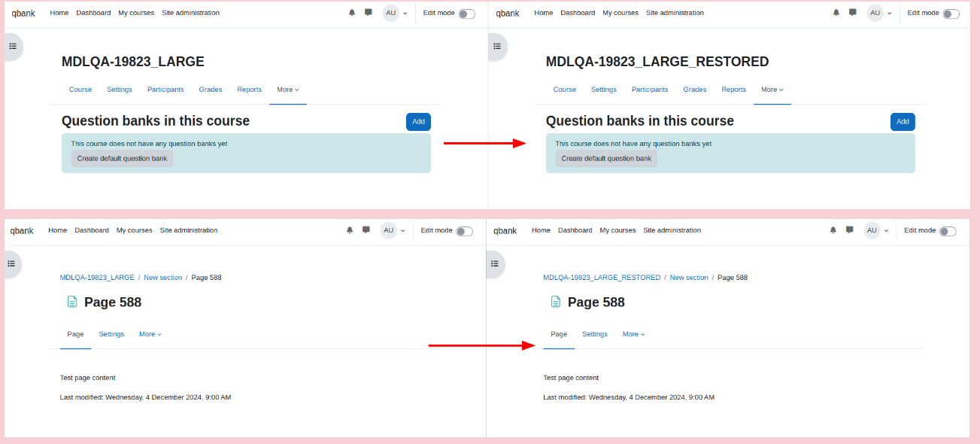Click notifications bell in restored Page 588 panel

click(833, 230)
